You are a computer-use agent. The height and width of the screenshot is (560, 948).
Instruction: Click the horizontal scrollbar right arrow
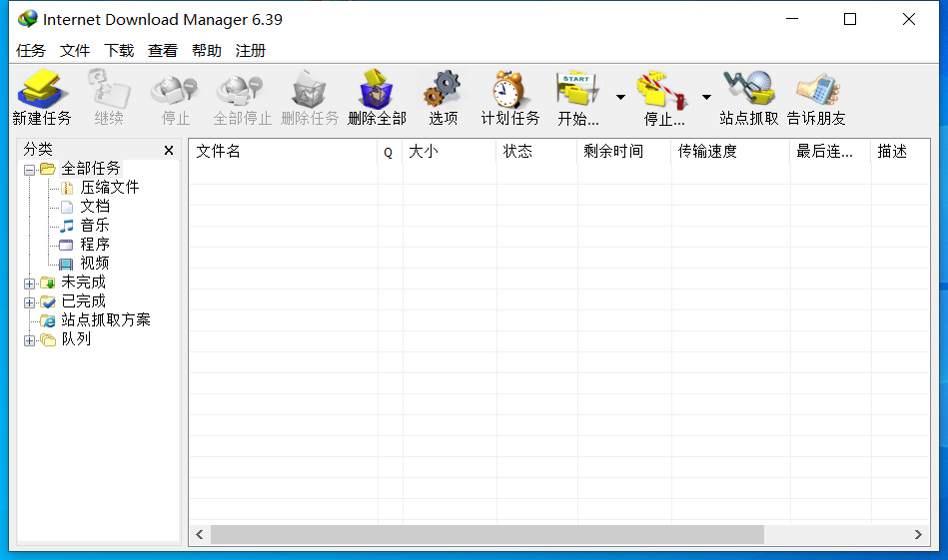918,535
